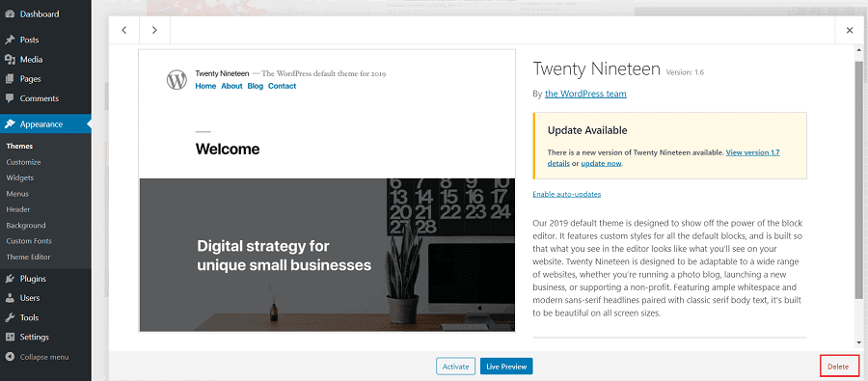The image size is (868, 381).
Task: Click Contact in the theme preview
Action: (283, 86)
